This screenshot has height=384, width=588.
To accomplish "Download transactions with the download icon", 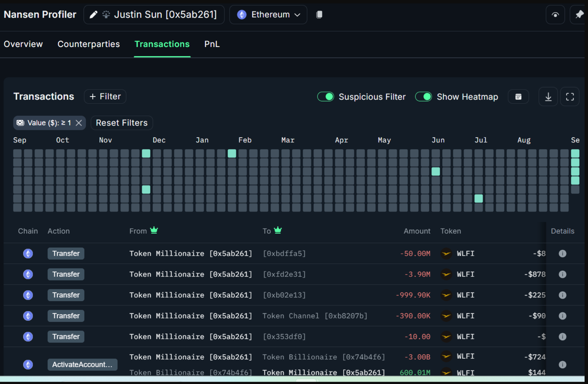I will [x=548, y=97].
